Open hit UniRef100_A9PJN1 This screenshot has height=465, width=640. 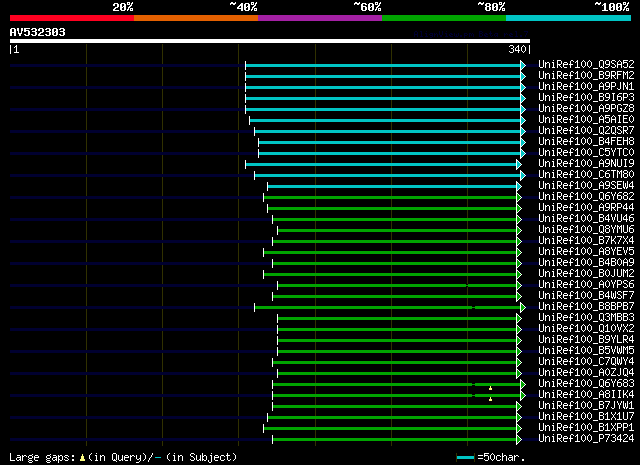coord(586,87)
